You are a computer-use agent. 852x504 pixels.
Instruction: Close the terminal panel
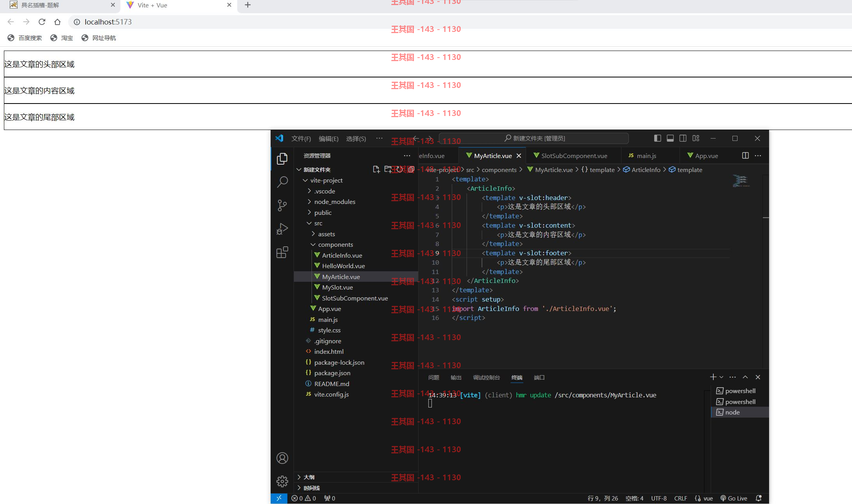(758, 377)
